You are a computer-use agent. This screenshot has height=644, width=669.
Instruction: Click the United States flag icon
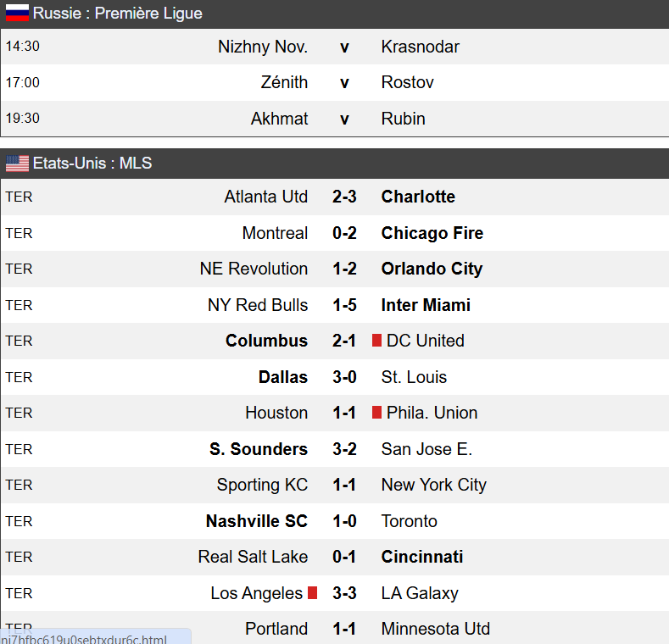point(17,164)
